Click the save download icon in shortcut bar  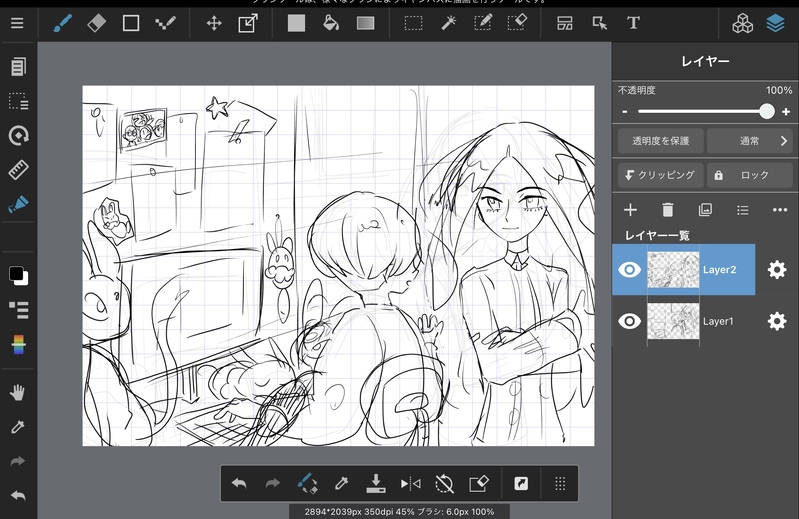376,483
